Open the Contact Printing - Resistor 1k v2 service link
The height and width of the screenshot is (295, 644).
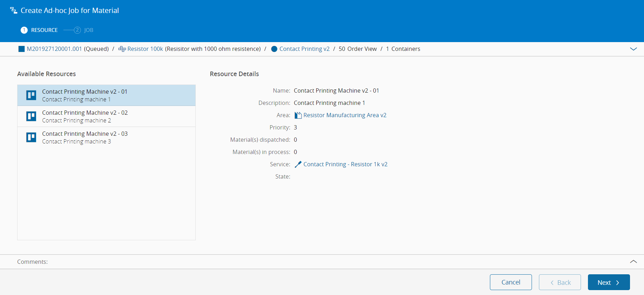(345, 164)
